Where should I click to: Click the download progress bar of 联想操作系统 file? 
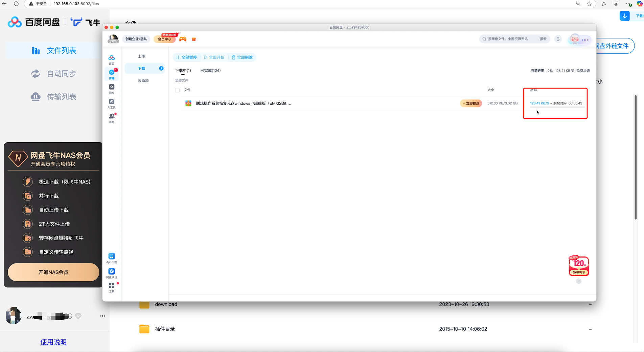point(558,107)
